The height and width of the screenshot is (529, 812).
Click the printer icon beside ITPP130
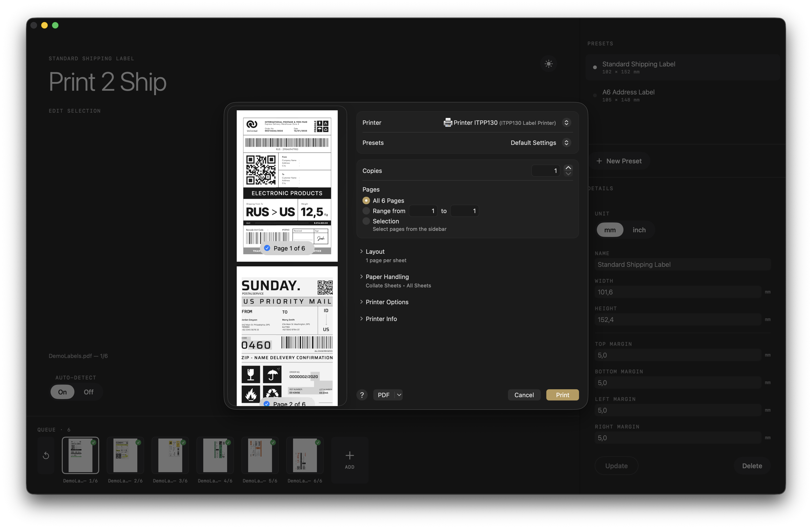[448, 123]
